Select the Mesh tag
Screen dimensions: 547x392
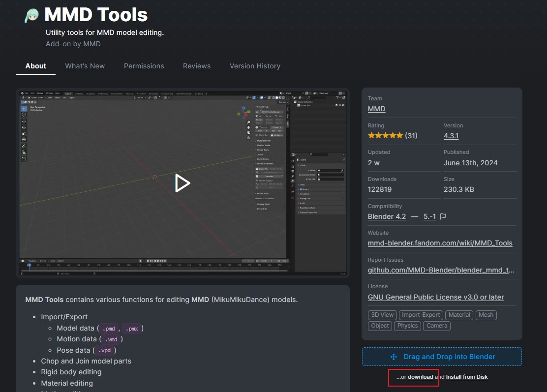(486, 315)
